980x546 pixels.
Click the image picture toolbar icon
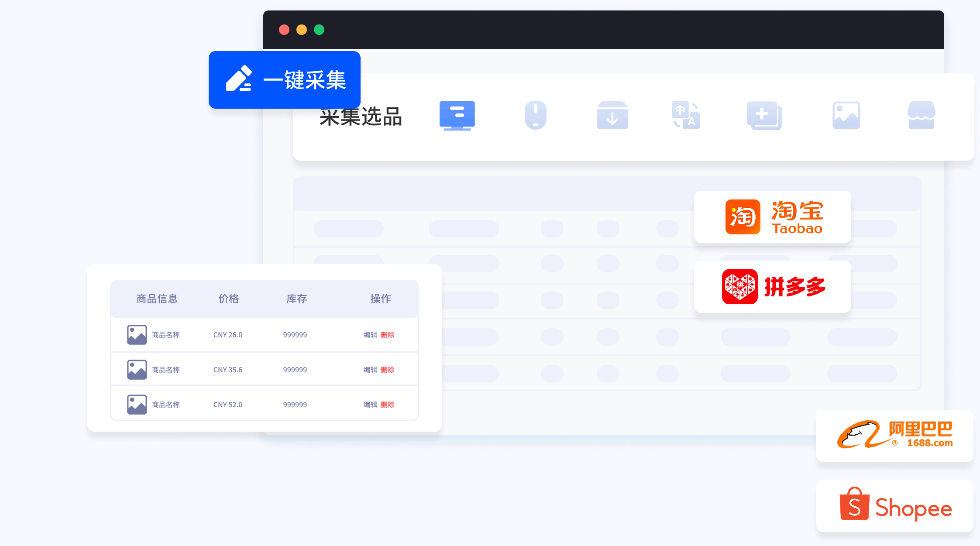pyautogui.click(x=846, y=116)
